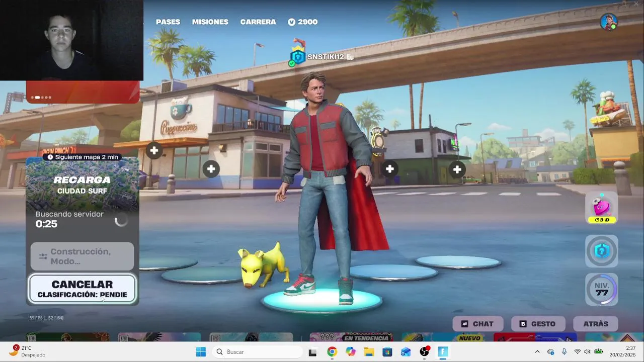644x362 pixels.
Task: Click the cloud sync tray icon
Action: pos(550,352)
